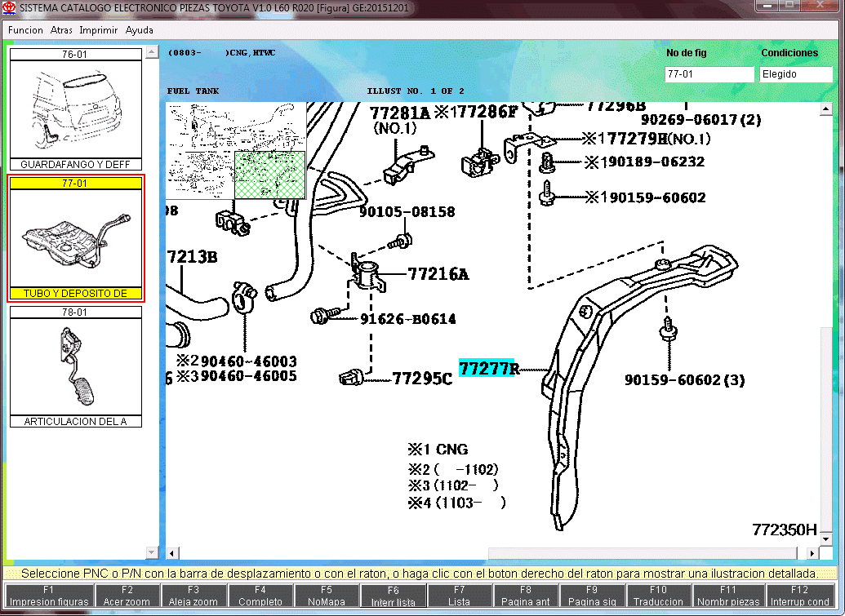Click thumbnail list scroll-up arrow
This screenshot has width=845, height=616.
click(x=152, y=52)
